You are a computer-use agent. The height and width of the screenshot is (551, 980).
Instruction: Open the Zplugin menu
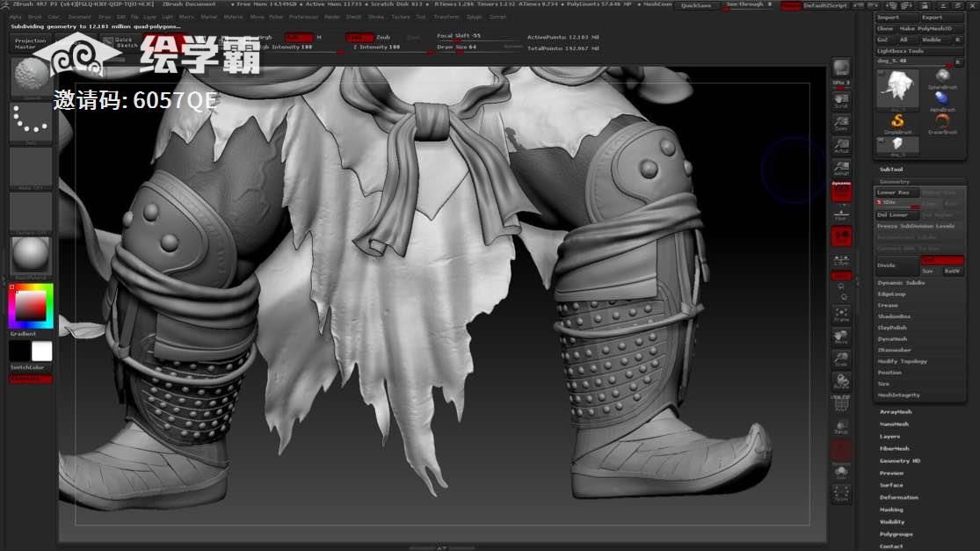click(475, 17)
